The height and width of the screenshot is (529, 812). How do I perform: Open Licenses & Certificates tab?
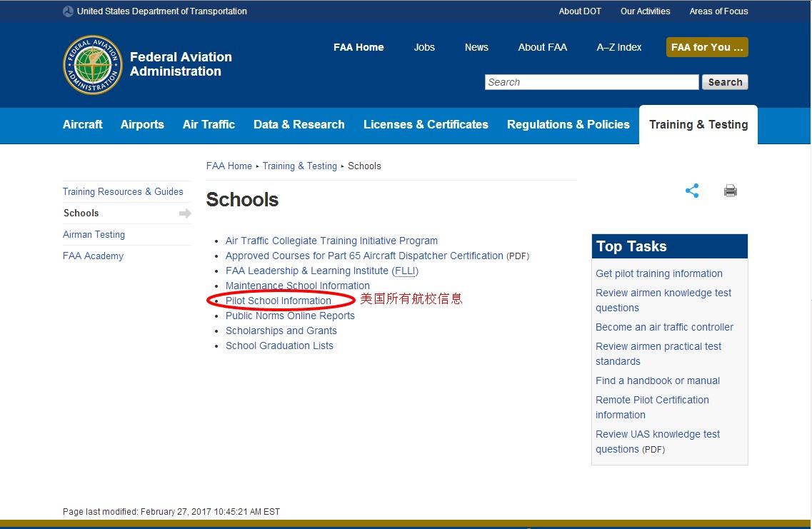[x=426, y=124]
